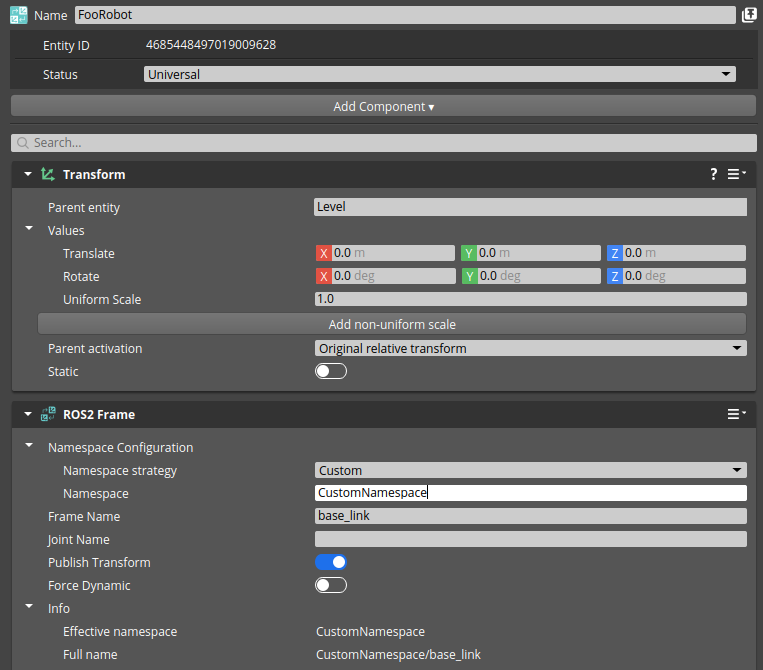Screen dimensions: 763x670
Task: Click the Entity ID label
Action: (66, 45)
